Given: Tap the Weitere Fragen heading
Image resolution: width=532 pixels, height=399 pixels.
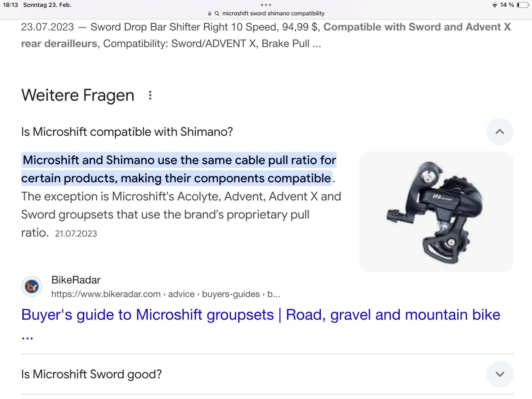Looking at the screenshot, I should pyautogui.click(x=78, y=95).
